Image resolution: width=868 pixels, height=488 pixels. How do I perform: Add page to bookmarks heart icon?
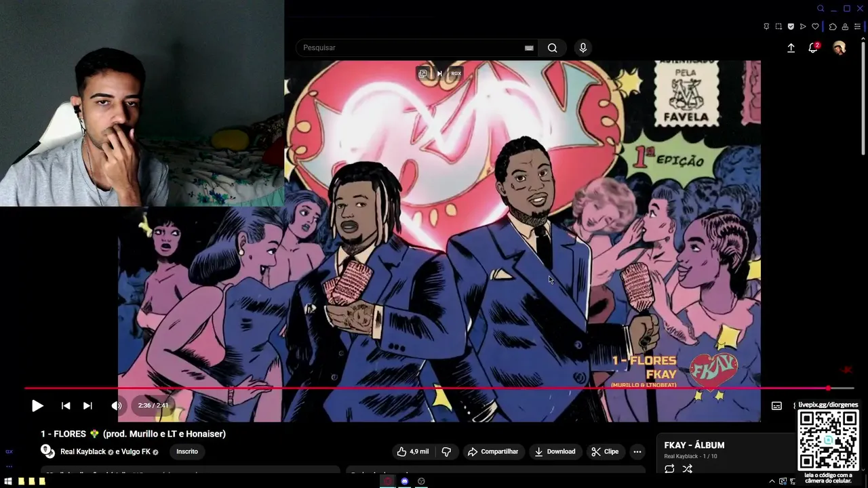[815, 26]
